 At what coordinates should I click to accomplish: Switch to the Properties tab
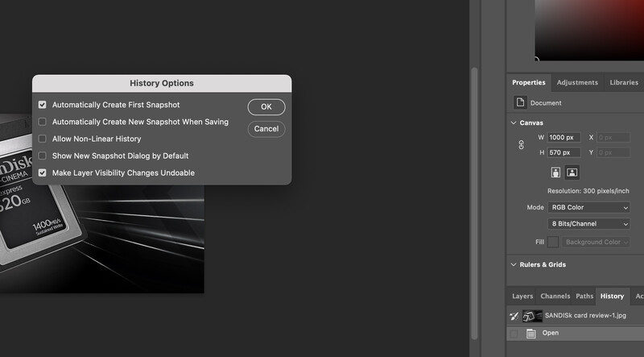(529, 83)
